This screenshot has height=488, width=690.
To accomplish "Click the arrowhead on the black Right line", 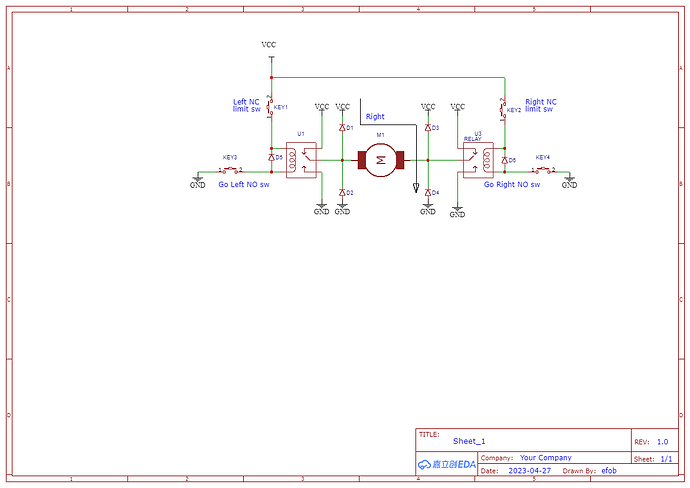I will click(416, 188).
